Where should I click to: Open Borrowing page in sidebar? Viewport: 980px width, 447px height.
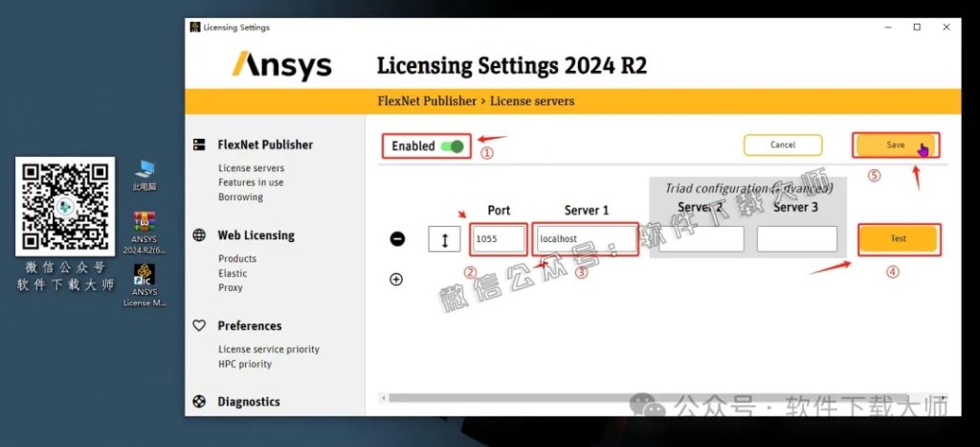coord(240,197)
